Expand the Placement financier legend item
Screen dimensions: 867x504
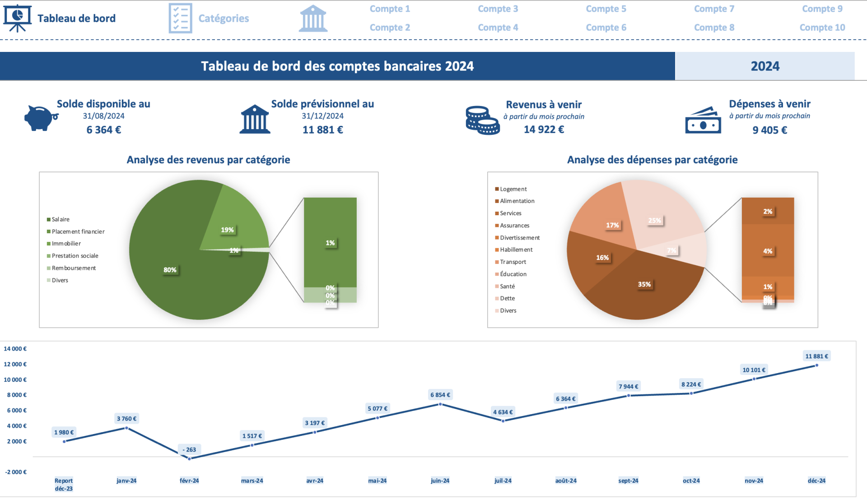(76, 231)
